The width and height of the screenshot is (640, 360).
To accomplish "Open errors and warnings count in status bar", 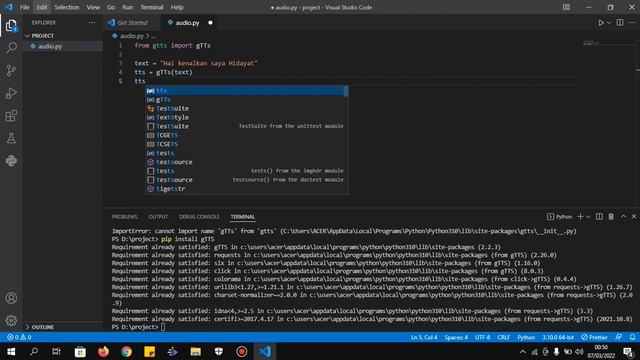I will 19,337.
